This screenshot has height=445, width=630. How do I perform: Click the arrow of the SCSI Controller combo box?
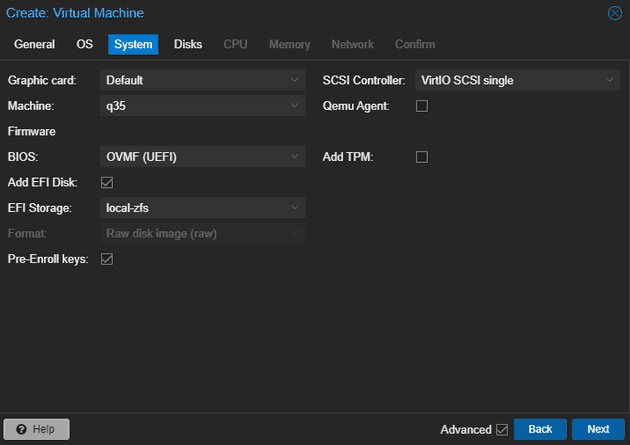tap(610, 80)
